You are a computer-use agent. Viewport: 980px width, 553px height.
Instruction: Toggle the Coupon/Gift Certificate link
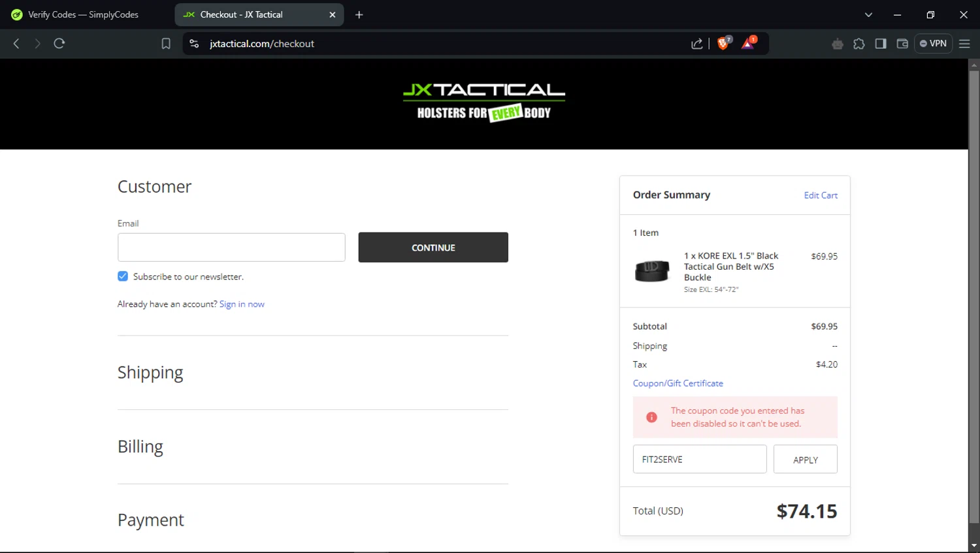(x=678, y=383)
